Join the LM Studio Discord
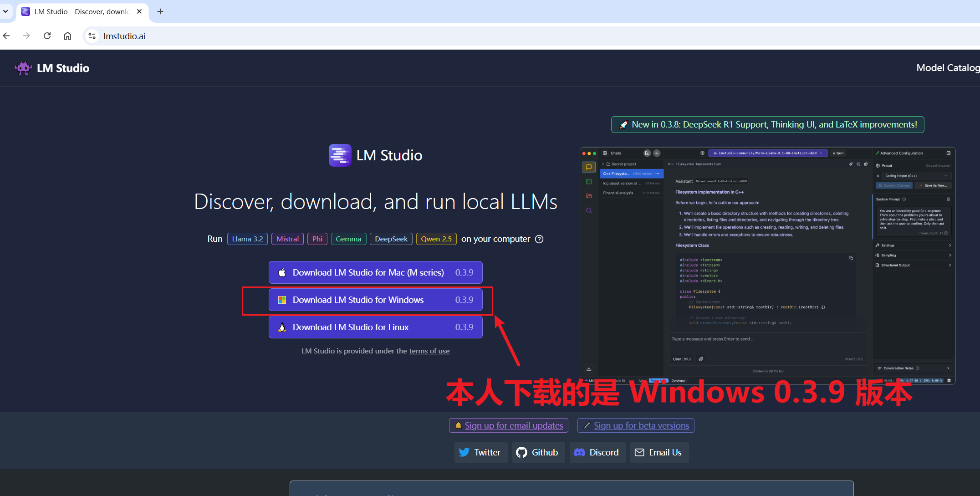980x496 pixels. [597, 452]
